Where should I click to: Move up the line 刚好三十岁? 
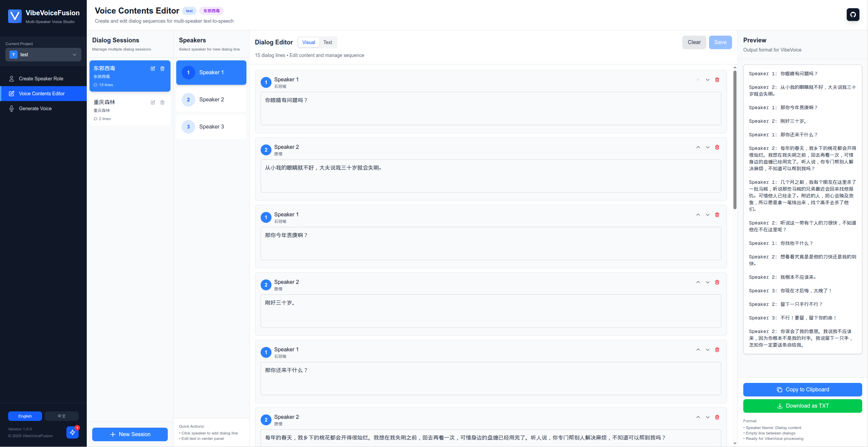click(698, 282)
